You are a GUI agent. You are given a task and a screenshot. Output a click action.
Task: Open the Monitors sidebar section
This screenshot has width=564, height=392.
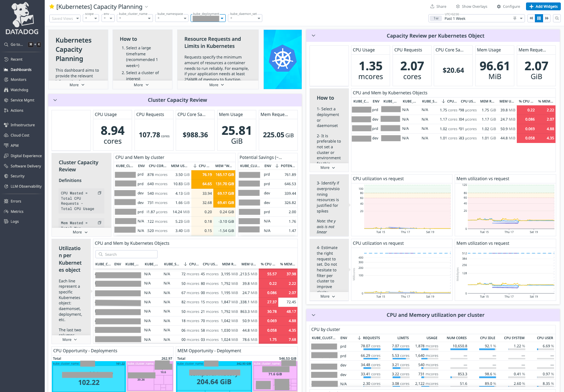[x=18, y=80]
